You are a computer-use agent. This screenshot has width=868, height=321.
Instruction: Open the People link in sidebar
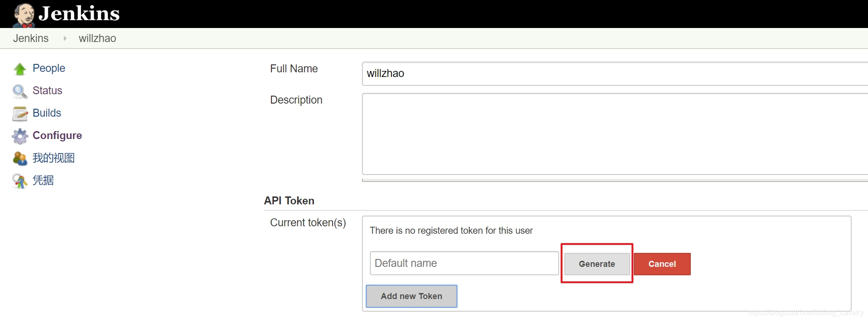pos(49,68)
